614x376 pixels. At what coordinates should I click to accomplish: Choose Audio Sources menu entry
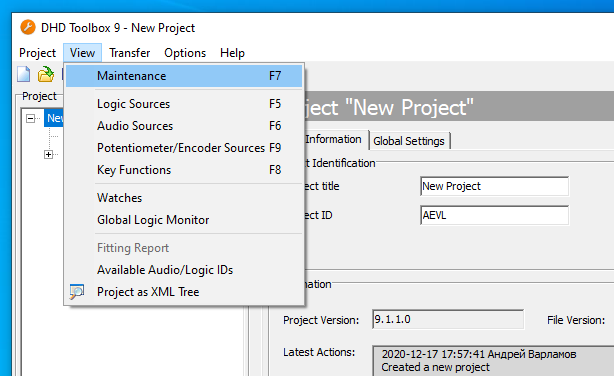[x=184, y=126]
